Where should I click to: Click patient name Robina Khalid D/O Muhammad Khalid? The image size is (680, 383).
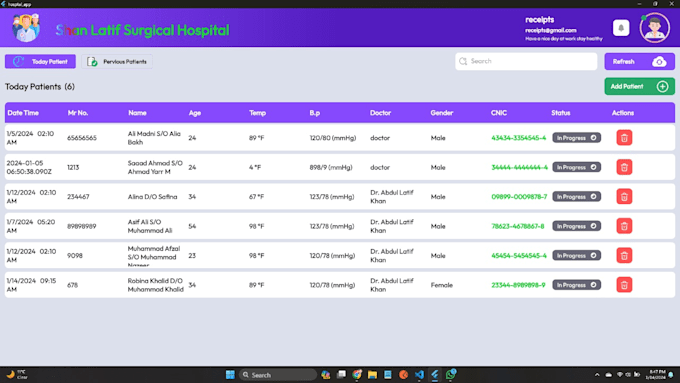tap(155, 285)
